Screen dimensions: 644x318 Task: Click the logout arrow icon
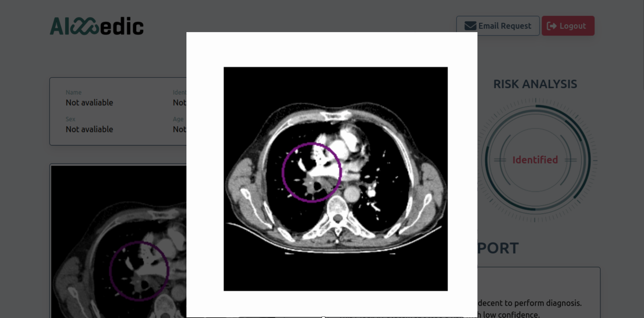pyautogui.click(x=551, y=26)
